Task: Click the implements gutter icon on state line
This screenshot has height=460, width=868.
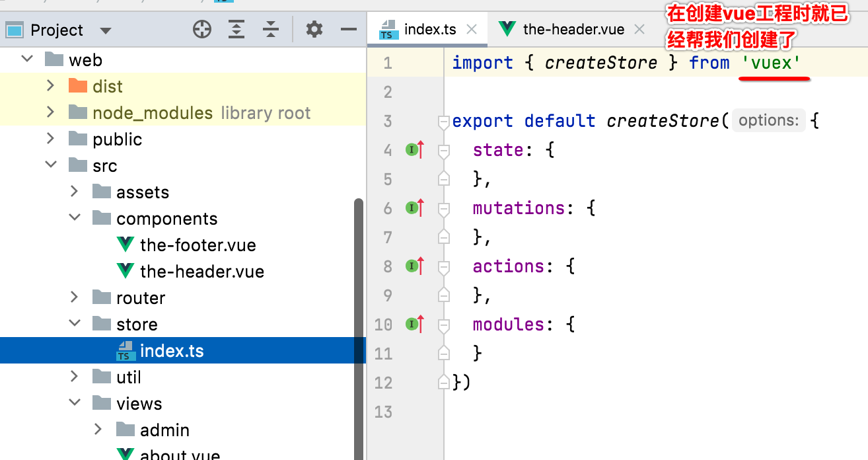Action: [414, 150]
